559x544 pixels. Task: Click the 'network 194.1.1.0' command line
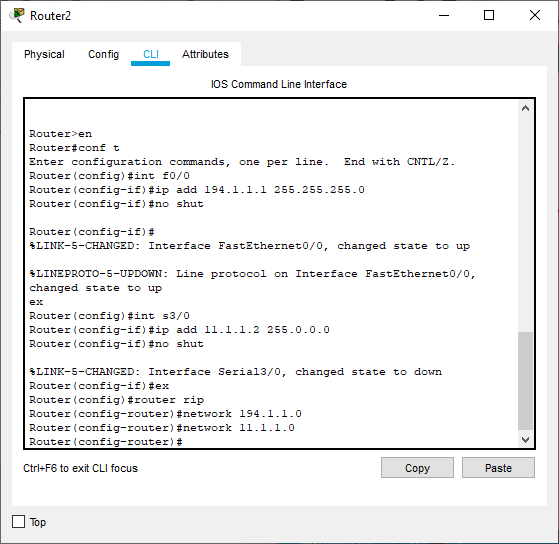point(165,414)
